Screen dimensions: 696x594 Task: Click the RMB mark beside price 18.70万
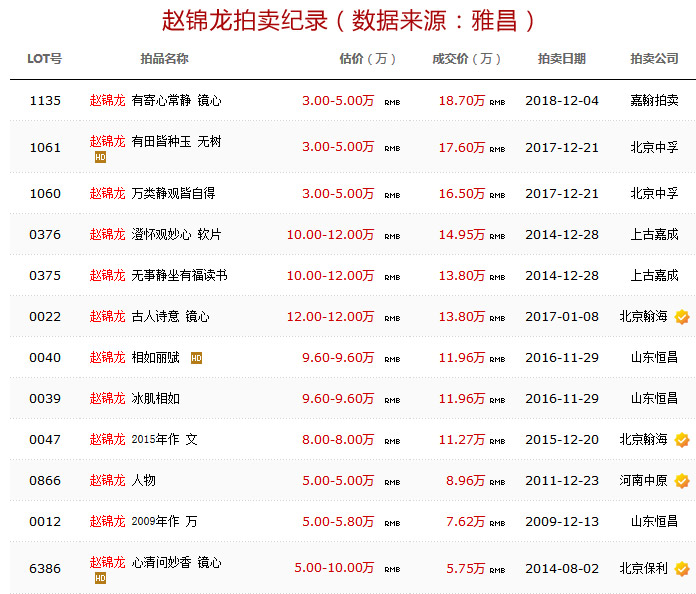coord(497,103)
